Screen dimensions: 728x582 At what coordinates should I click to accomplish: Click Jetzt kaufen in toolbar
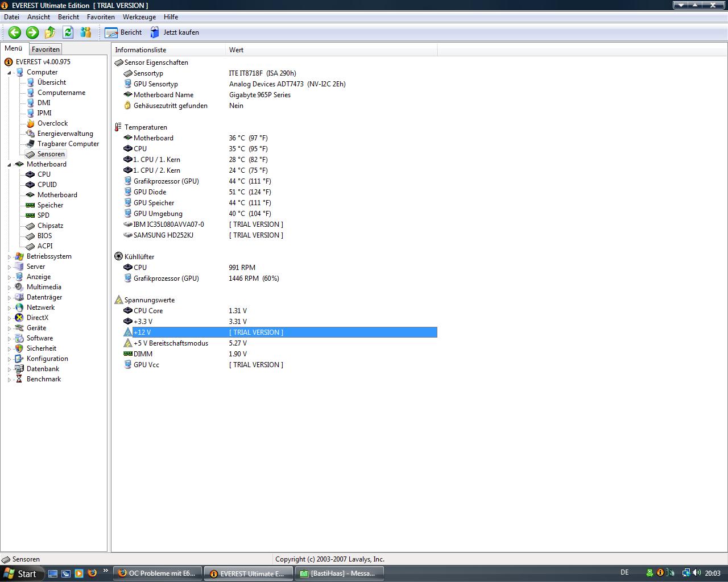coord(175,32)
